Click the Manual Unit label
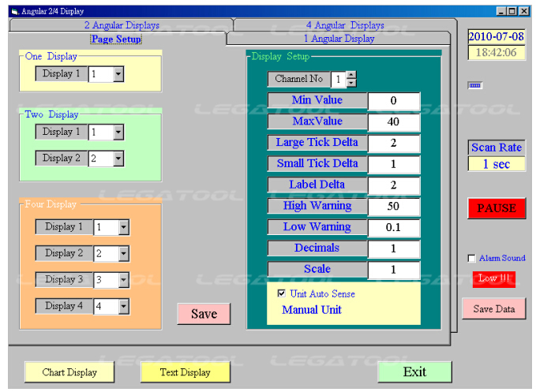Viewport: 536px width, 392px height. coord(311,310)
